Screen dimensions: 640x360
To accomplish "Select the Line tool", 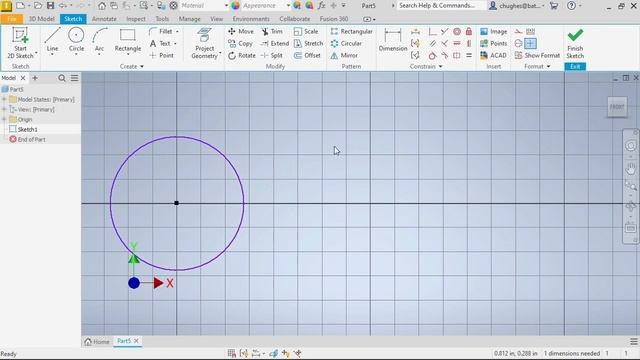I will click(52, 40).
